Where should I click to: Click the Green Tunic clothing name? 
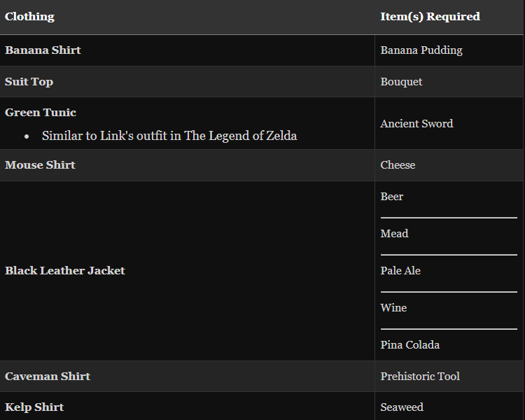[x=41, y=113]
